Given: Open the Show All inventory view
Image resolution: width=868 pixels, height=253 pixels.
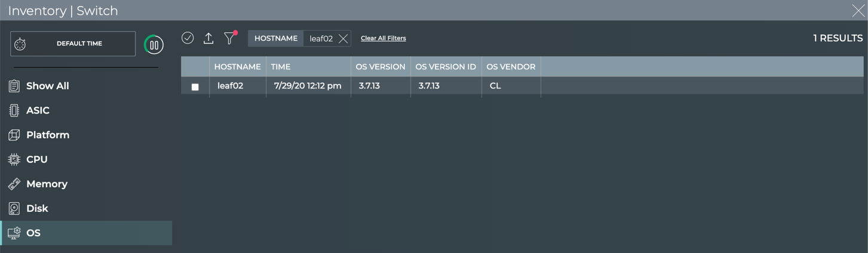Looking at the screenshot, I should (47, 86).
